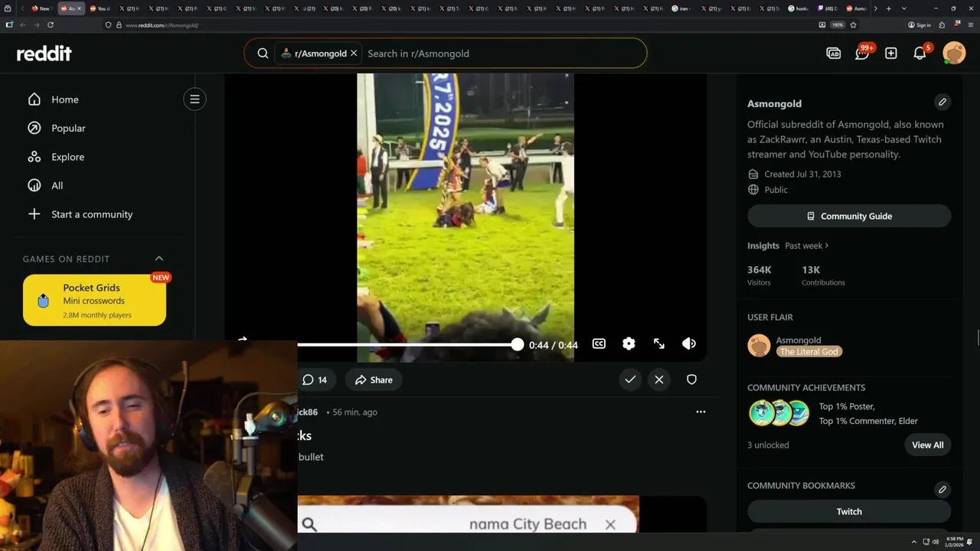Viewport: 980px width, 551px height.
Task: Click the browser back arrow
Action: pos(22,24)
